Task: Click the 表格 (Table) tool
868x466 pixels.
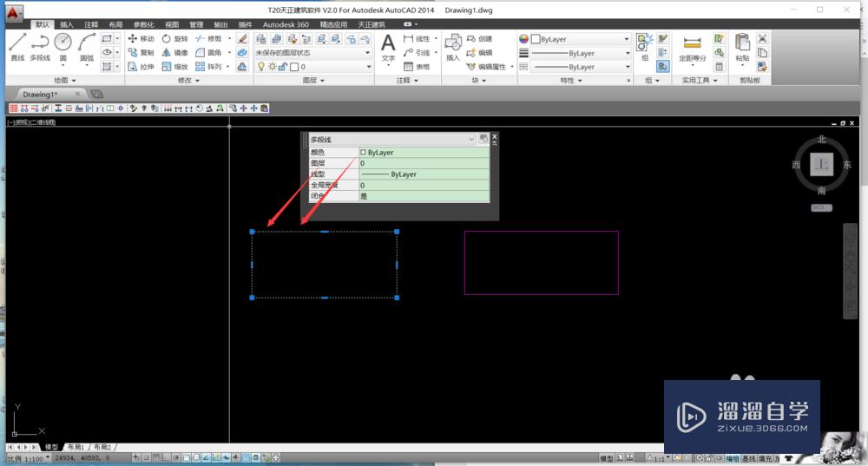Action: click(417, 67)
